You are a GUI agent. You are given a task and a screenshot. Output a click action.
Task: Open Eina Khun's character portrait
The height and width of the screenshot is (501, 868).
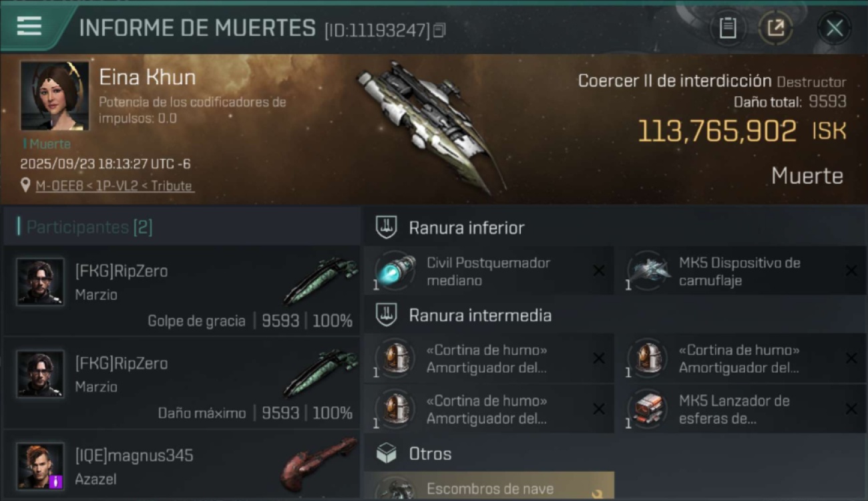[x=55, y=96]
